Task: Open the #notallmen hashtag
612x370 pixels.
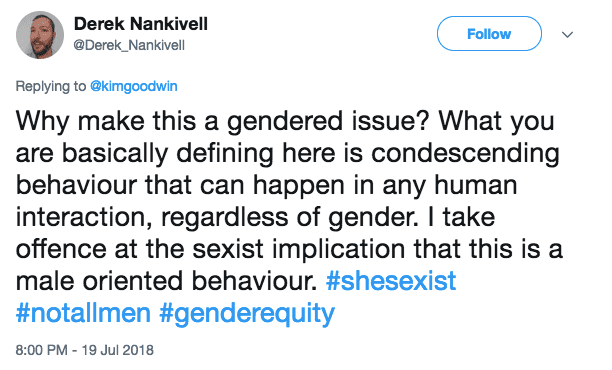Action: pos(83,313)
